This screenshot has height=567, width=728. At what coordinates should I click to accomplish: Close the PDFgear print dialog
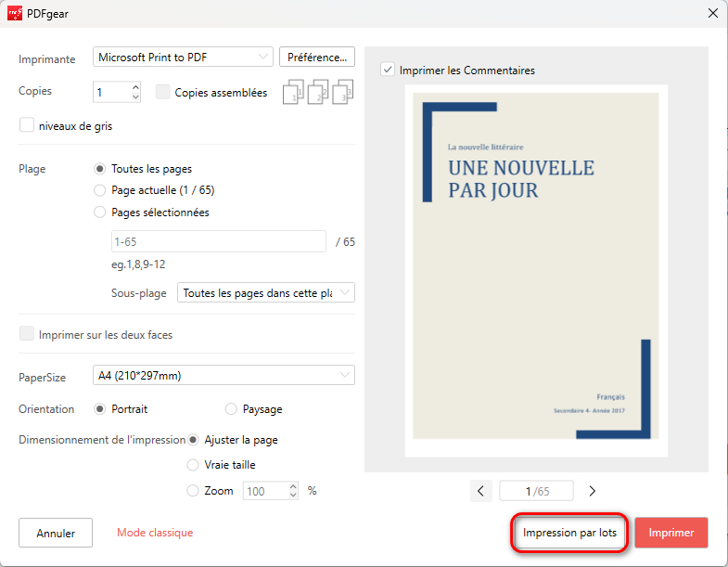coord(713,13)
